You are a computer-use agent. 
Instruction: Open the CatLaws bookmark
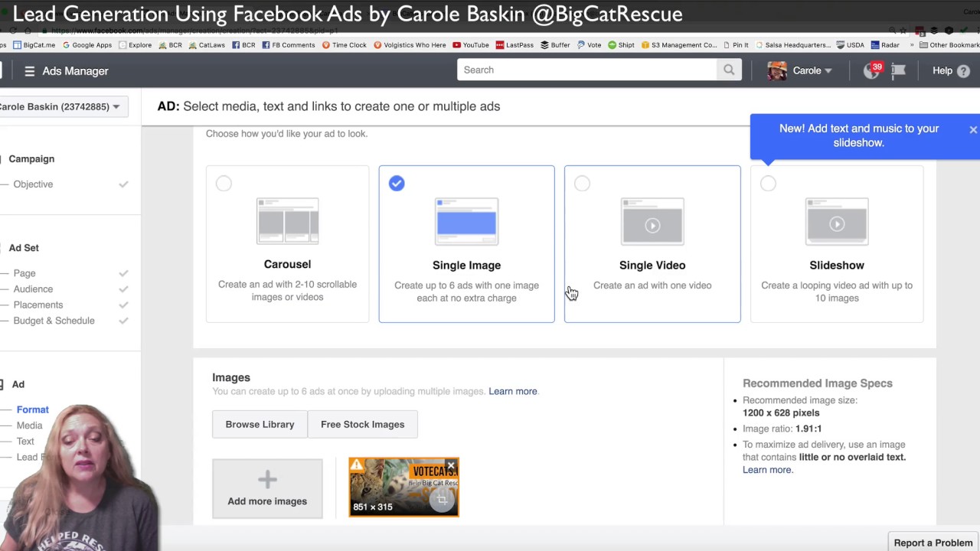[207, 45]
